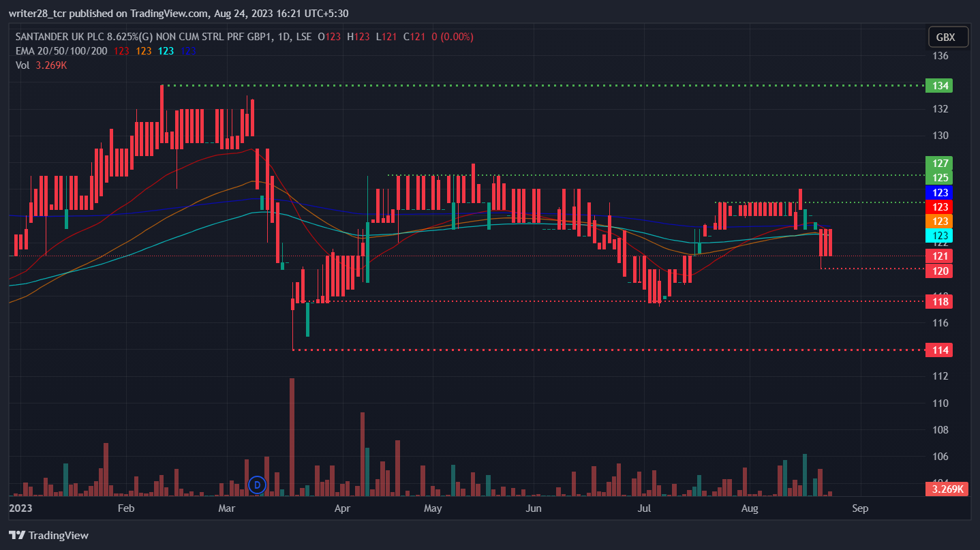Click the TradingView logo at the bottom
This screenshot has width=980, height=550.
(48, 535)
